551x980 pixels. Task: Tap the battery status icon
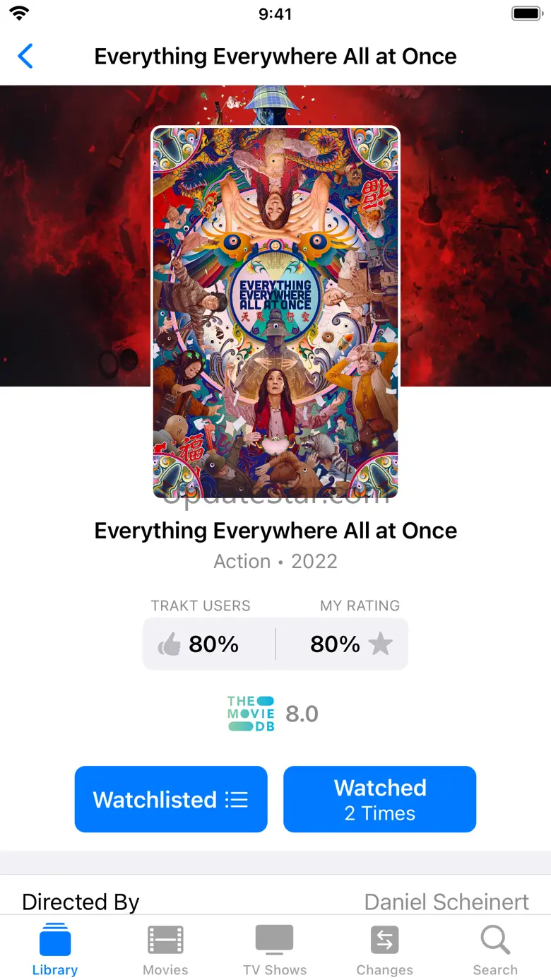coord(526,13)
